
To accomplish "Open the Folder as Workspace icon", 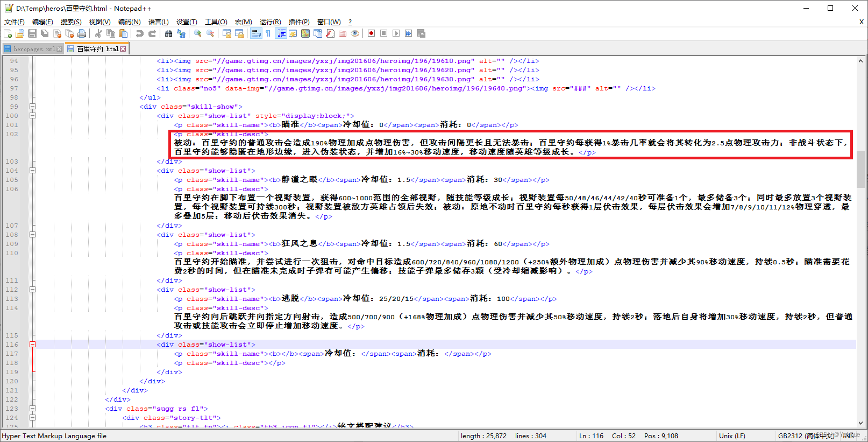I will 343,33.
